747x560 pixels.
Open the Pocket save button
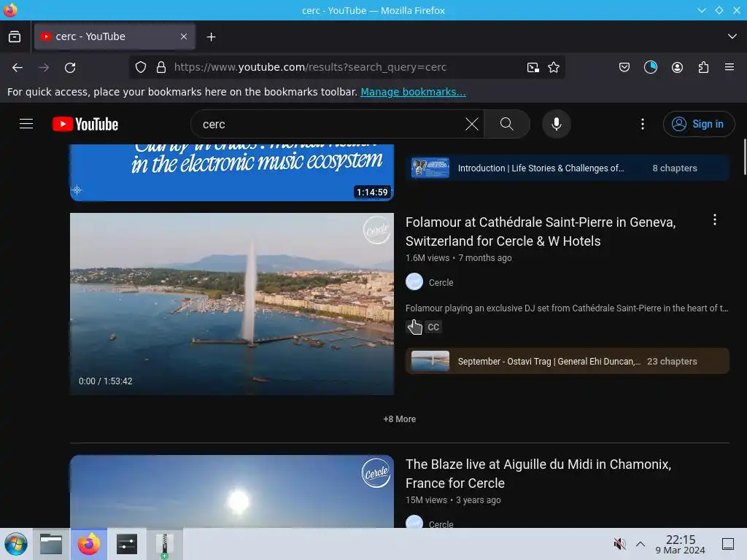(x=624, y=68)
